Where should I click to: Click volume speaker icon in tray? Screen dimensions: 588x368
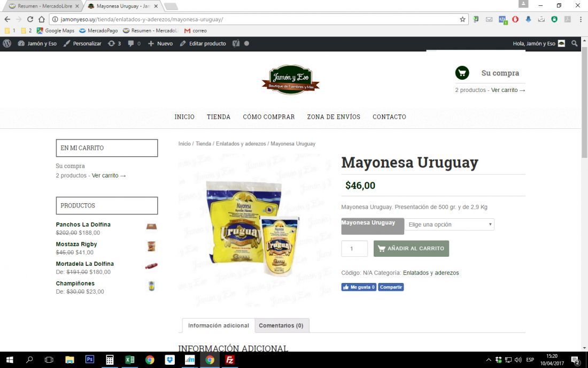(x=518, y=360)
